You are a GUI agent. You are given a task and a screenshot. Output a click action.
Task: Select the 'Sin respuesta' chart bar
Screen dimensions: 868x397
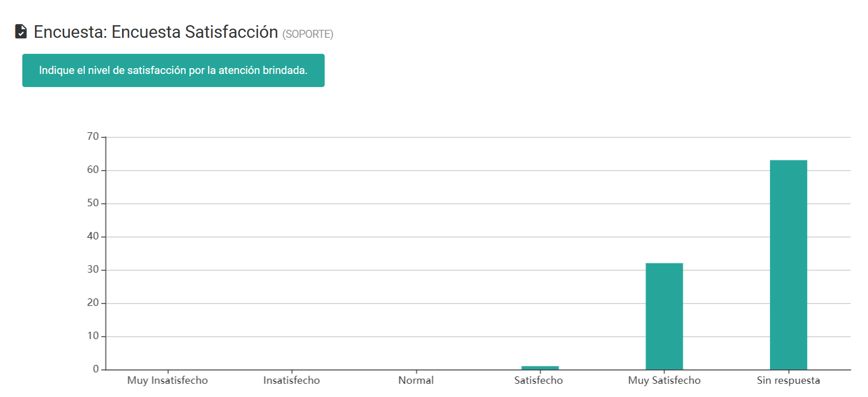point(788,264)
